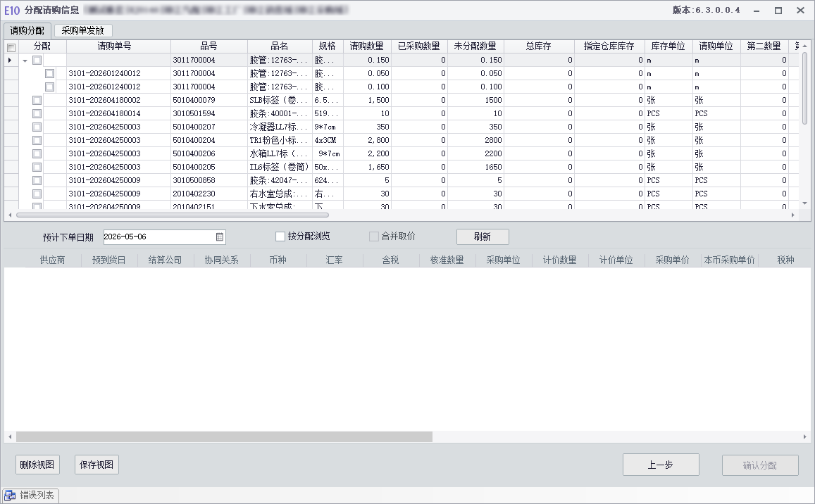Select checkbox for item 5010400207 row
The image size is (815, 504).
click(x=37, y=127)
